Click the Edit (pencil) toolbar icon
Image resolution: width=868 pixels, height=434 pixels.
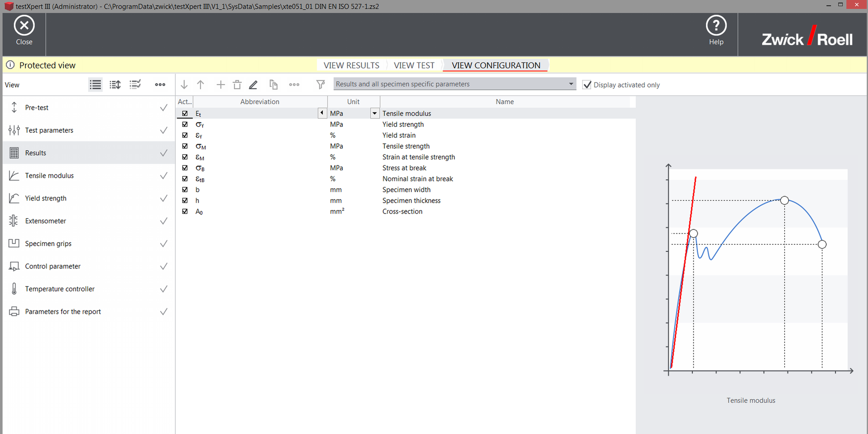[253, 84]
